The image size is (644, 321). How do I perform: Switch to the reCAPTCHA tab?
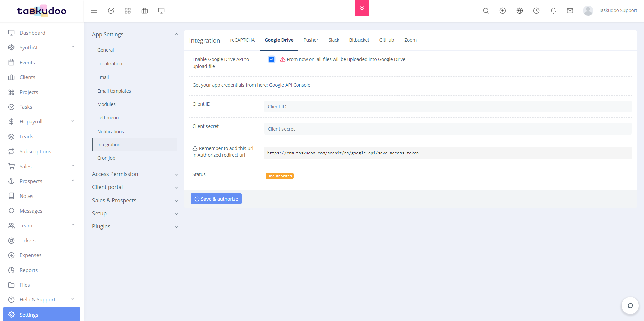(242, 40)
